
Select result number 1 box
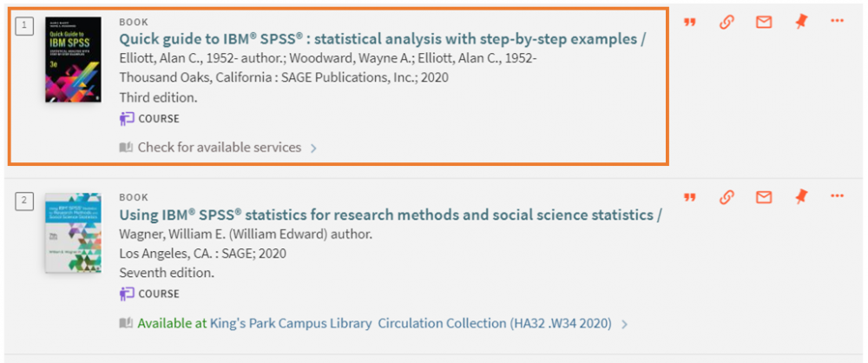24,25
